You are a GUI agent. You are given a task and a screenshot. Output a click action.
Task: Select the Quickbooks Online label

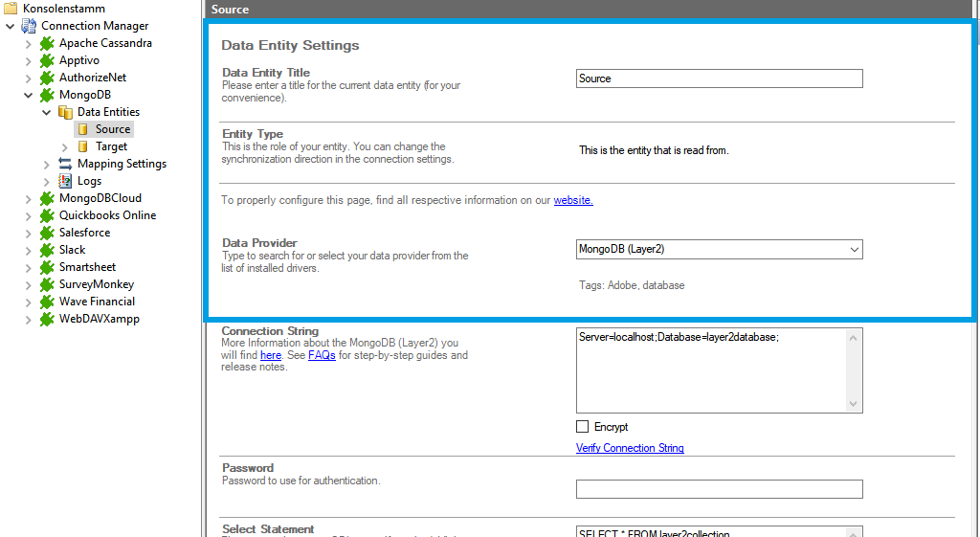click(107, 215)
